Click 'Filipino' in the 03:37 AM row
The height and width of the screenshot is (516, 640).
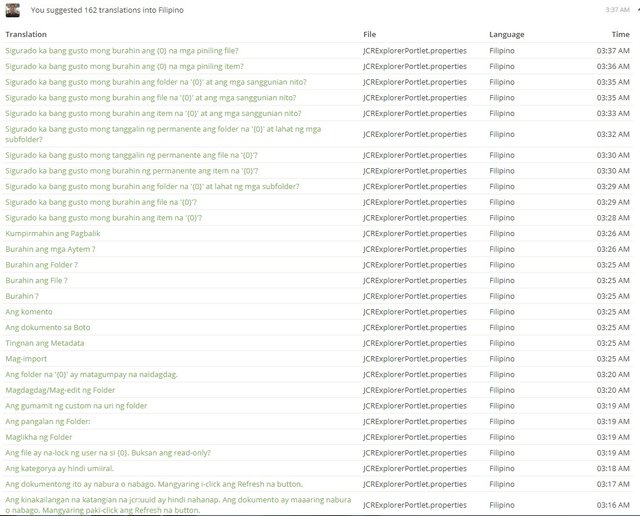click(x=502, y=51)
